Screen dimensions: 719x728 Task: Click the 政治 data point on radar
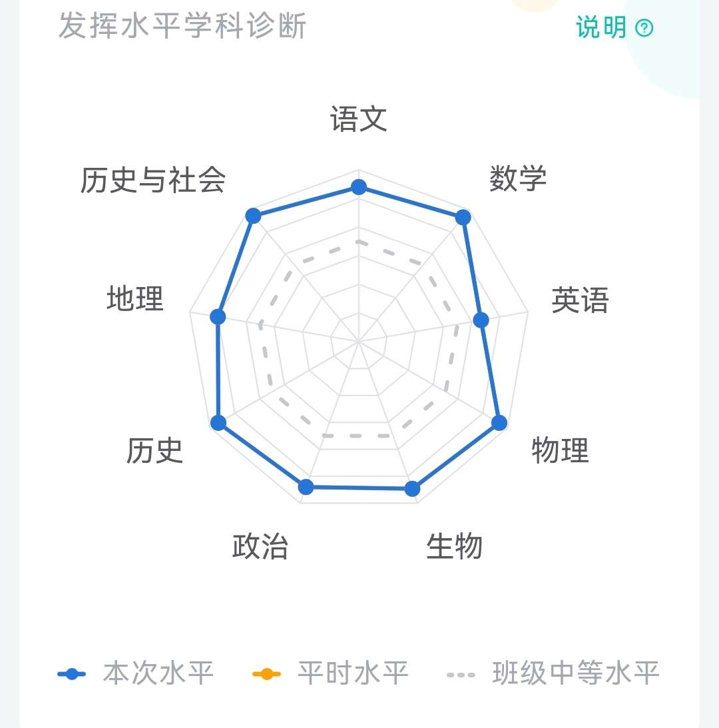[x=306, y=487]
